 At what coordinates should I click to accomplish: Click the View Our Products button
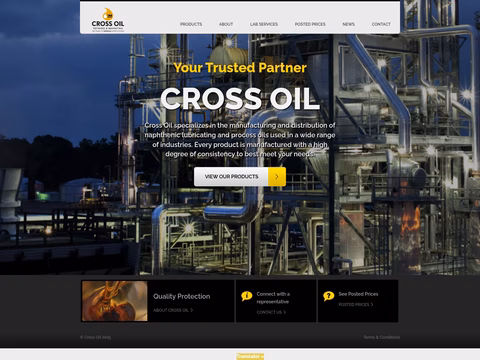[240, 177]
